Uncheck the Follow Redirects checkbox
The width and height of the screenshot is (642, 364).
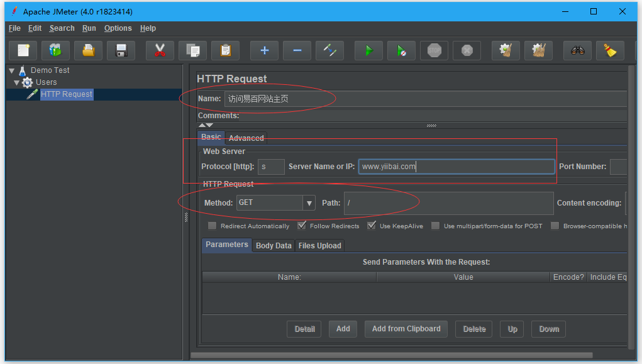302,226
